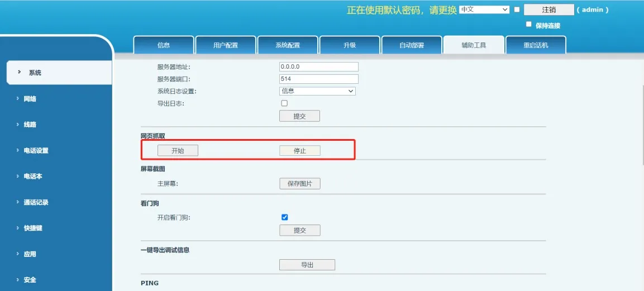Screen dimensions: 644x291
Task: Open the 电话本 sidebar section
Action: (32, 176)
